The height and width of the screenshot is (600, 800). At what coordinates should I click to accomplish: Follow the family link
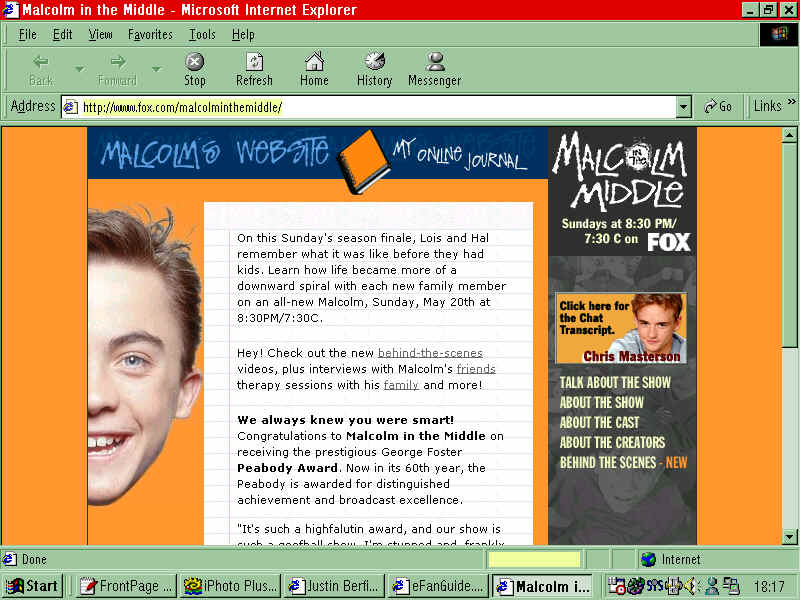(x=401, y=385)
